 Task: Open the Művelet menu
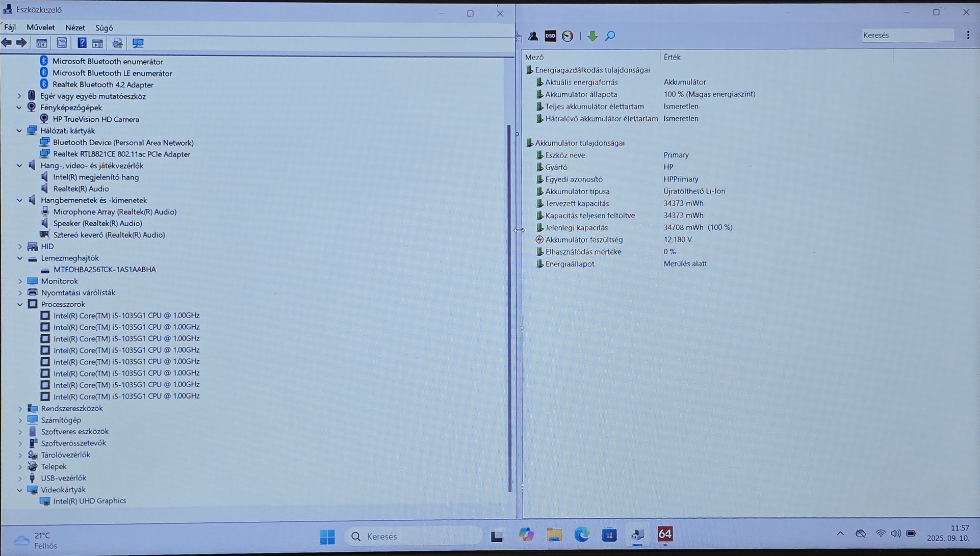[40, 28]
